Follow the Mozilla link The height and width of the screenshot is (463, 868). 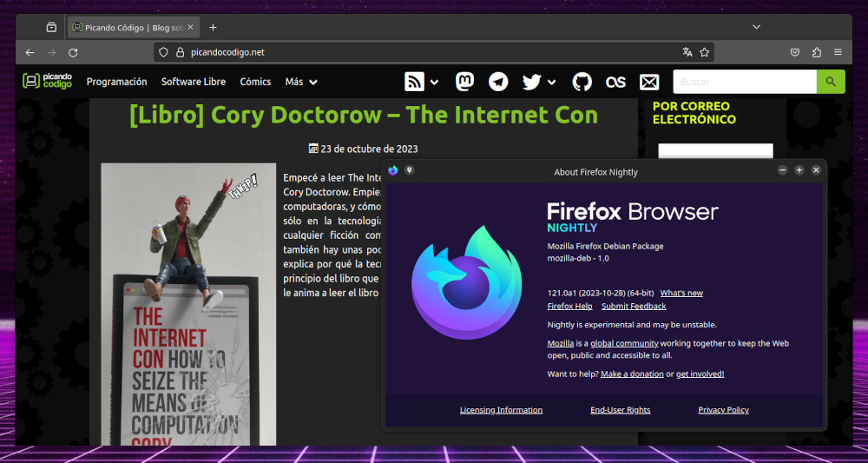(x=560, y=343)
